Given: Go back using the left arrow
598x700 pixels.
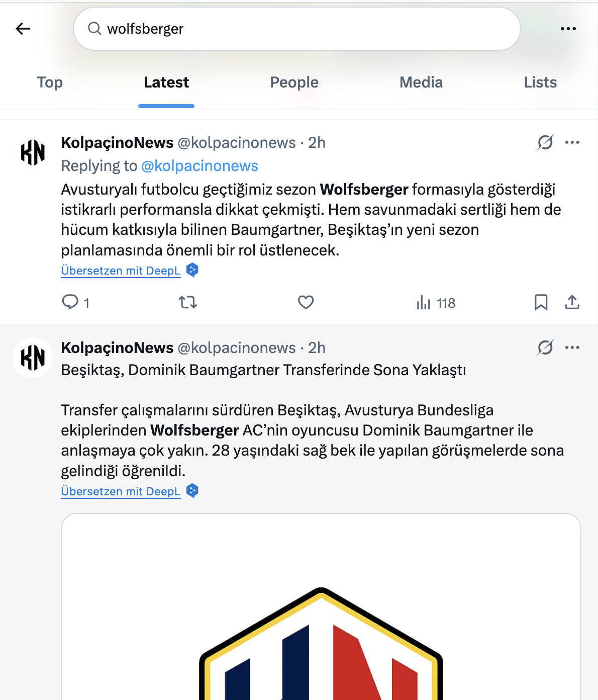Looking at the screenshot, I should point(23,29).
